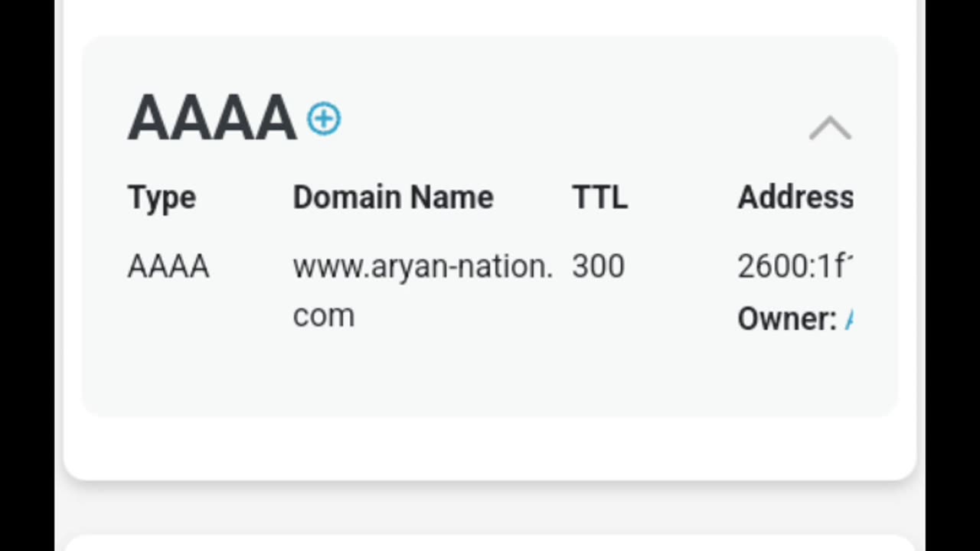Viewport: 980px width, 551px height.
Task: Click the partially visible card at the bottom
Action: coord(490,543)
